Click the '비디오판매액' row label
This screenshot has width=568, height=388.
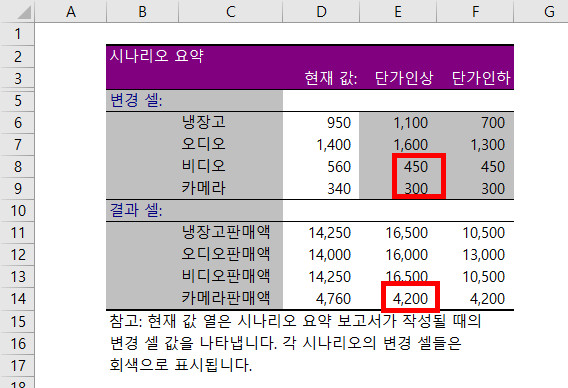226,276
